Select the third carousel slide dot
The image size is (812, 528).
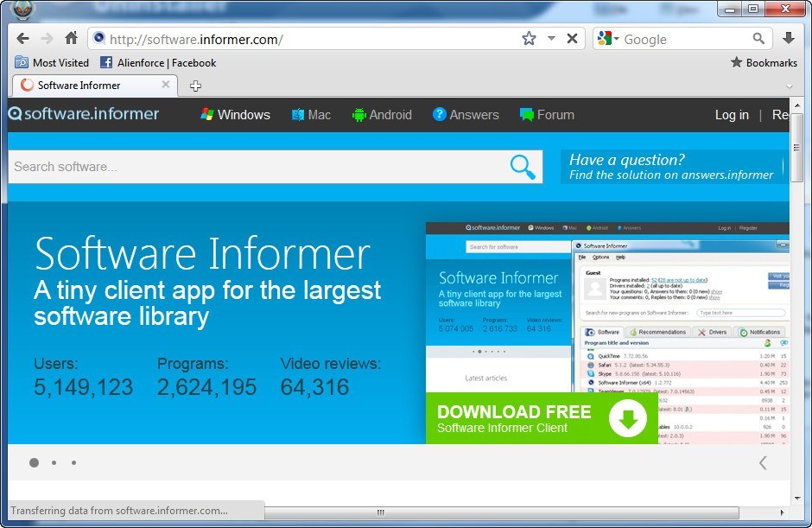(x=73, y=462)
